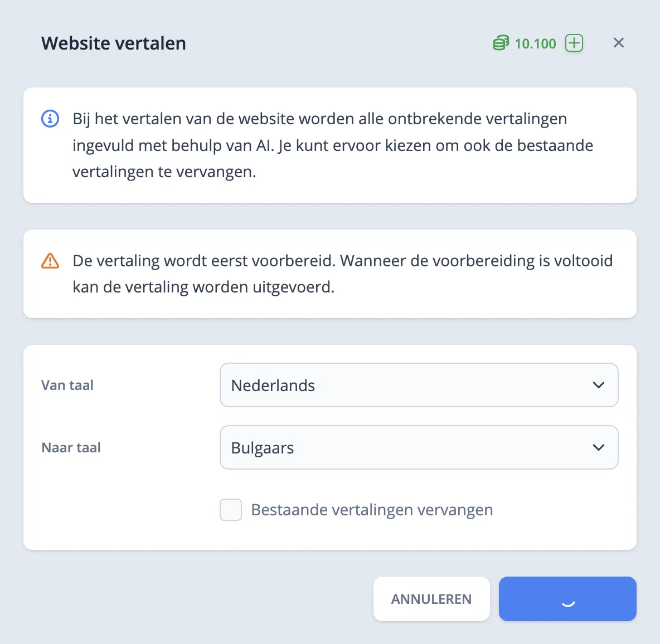Click the green credits coin icon
This screenshot has width=660, height=644.
pos(501,43)
